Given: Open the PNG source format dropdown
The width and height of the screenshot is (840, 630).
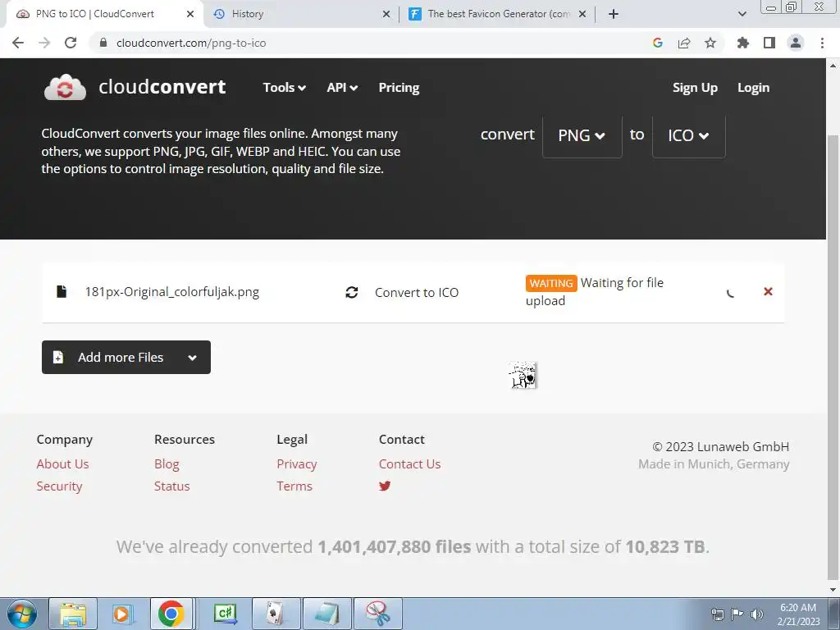Looking at the screenshot, I should click(582, 135).
